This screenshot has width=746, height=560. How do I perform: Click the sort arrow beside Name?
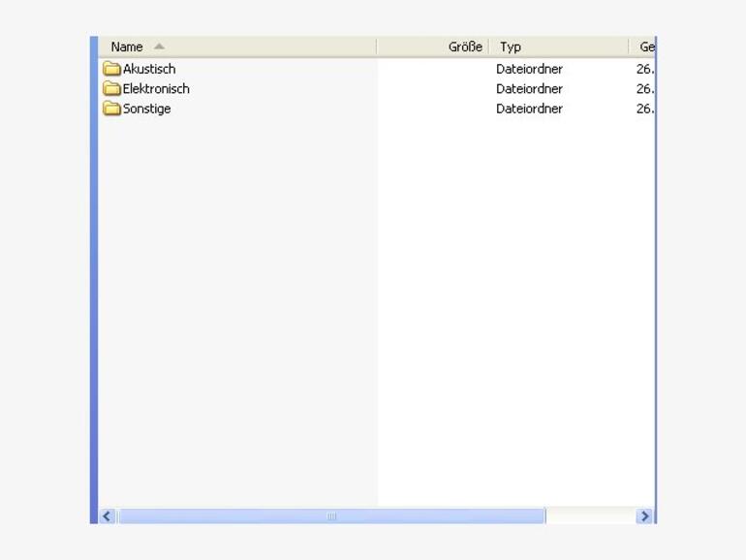[x=160, y=47]
